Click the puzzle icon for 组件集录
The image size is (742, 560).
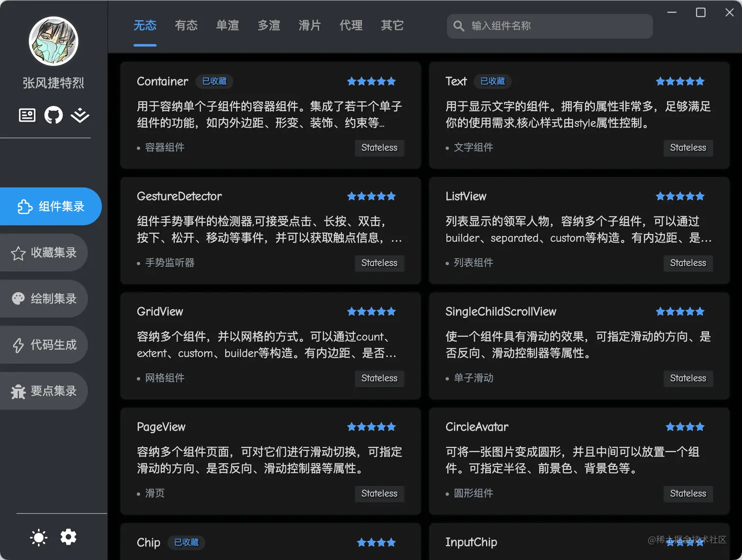25,206
